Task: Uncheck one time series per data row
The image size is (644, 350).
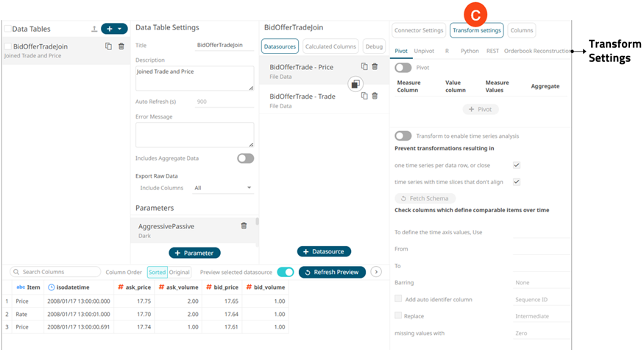Action: (517, 165)
